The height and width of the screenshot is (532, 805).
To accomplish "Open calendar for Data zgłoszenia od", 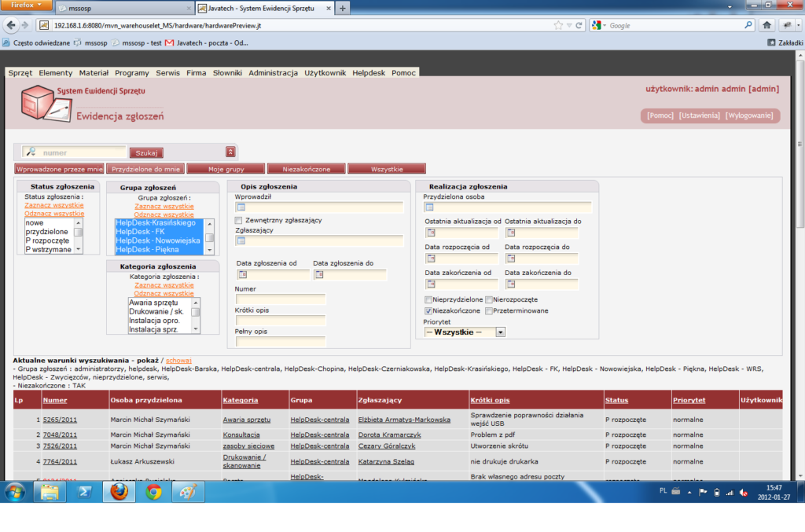I will pyautogui.click(x=242, y=274).
